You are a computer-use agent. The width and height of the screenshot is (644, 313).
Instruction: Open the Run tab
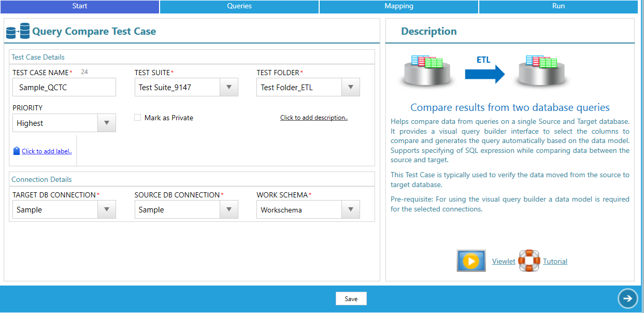(559, 6)
